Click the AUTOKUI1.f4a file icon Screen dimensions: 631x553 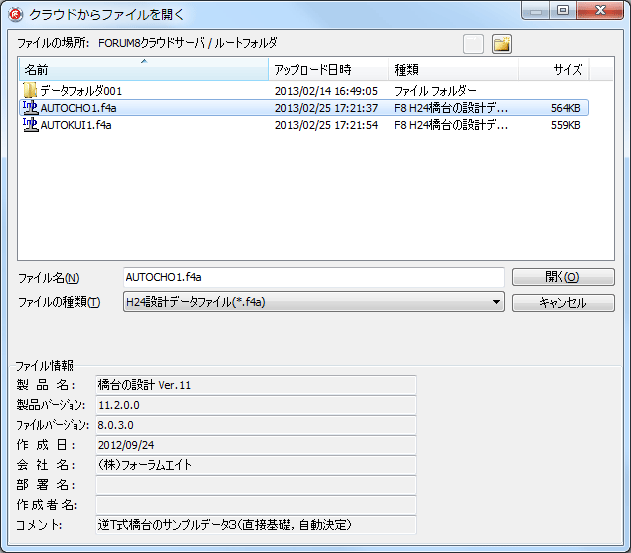pyautogui.click(x=30, y=125)
